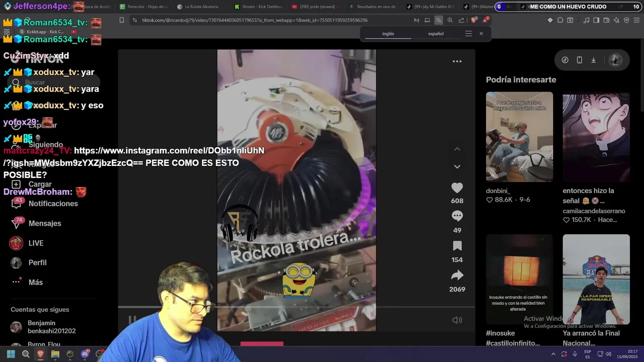
Task: Open the browser hamburger menu
Action: coord(636,20)
